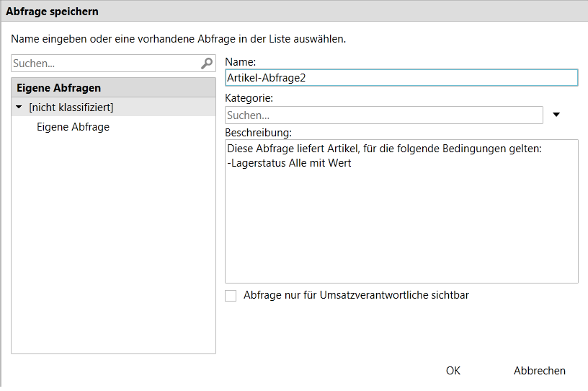Viewport: 588px width, 391px height.
Task: Select the saved query Eigene Abfrage
Action: point(73,127)
